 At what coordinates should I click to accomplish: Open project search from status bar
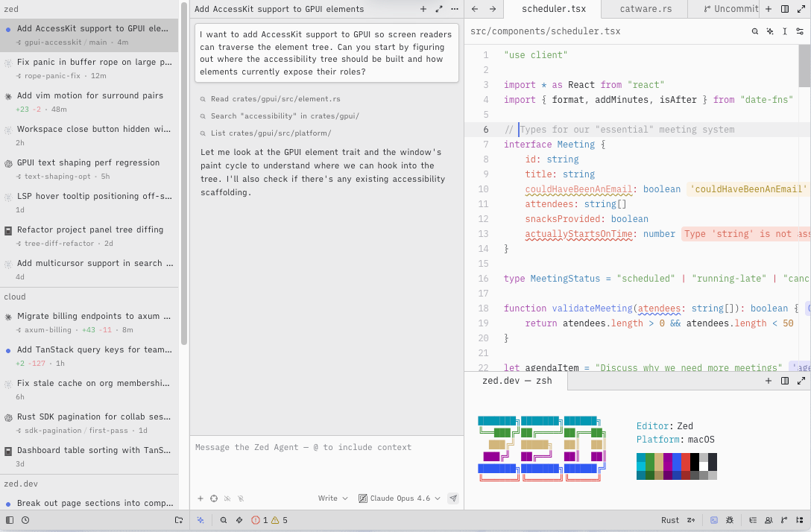(224, 520)
